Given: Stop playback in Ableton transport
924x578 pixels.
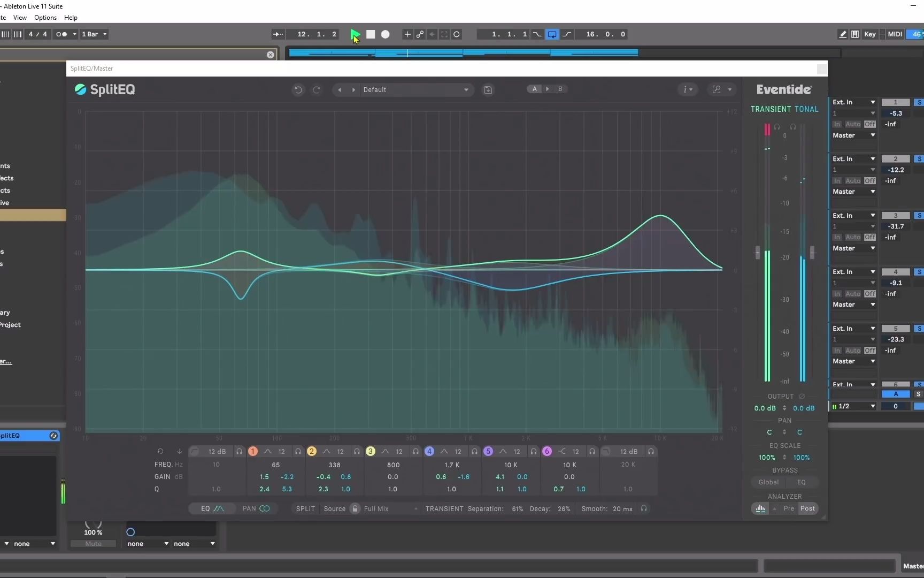Looking at the screenshot, I should [x=371, y=34].
